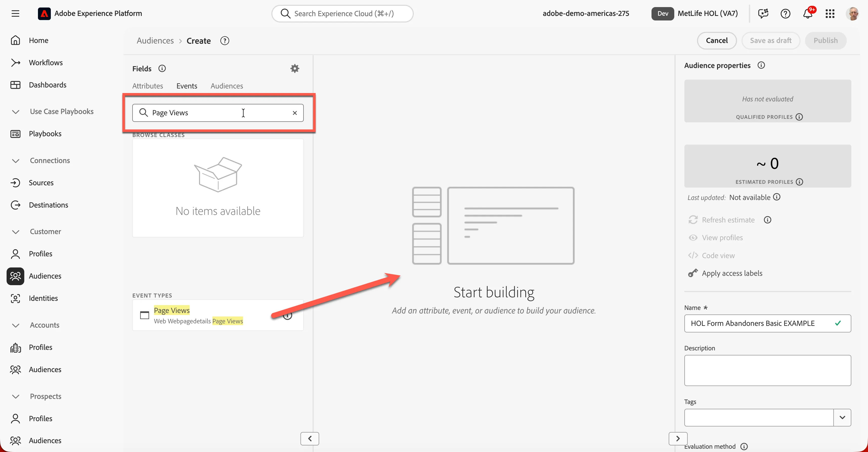868x452 pixels.
Task: Open the Tags dropdown arrow
Action: (x=842, y=417)
